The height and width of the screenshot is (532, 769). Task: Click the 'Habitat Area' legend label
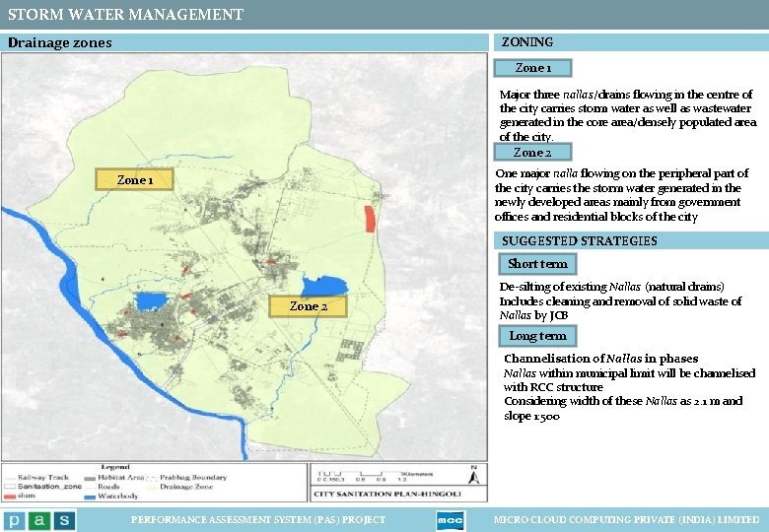point(120,477)
